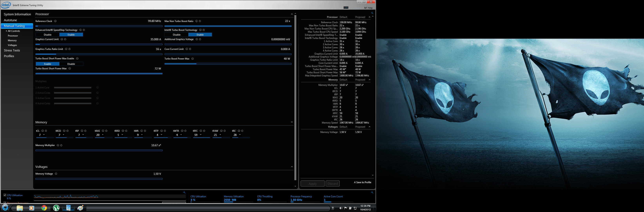Disable Intel Turbo Boost Technology
This screenshot has width=644, height=212.
pos(177,35)
